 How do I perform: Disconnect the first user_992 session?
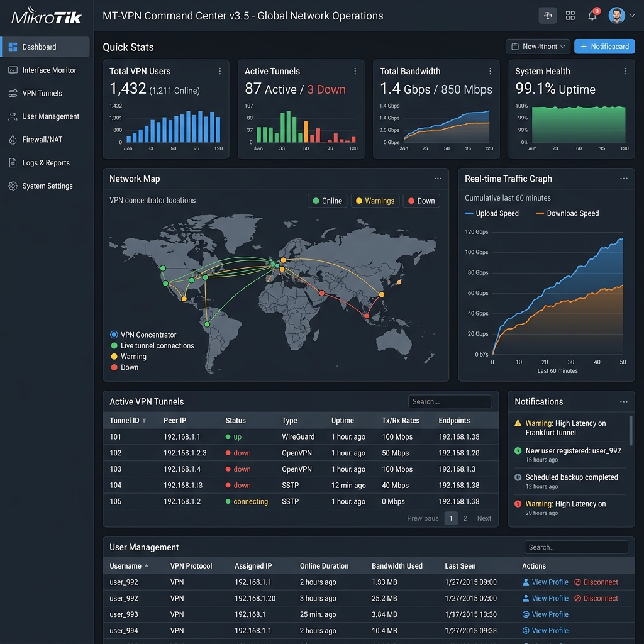(x=596, y=582)
